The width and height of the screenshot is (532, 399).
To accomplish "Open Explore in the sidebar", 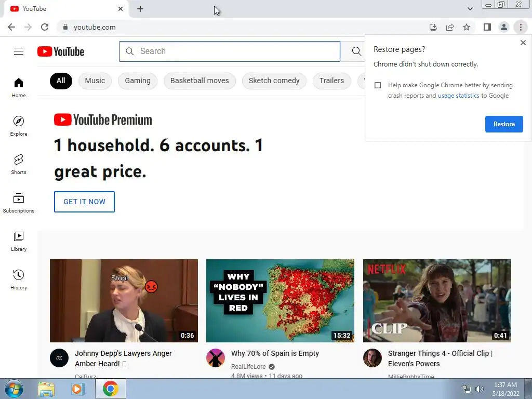I will pos(19,126).
